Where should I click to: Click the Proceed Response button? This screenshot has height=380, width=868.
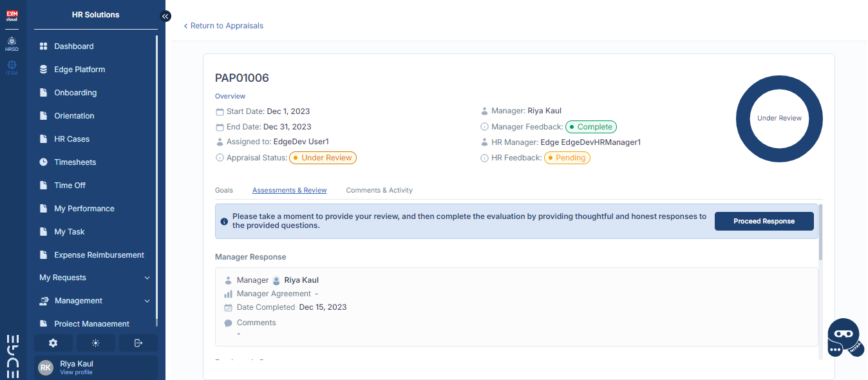764,222
